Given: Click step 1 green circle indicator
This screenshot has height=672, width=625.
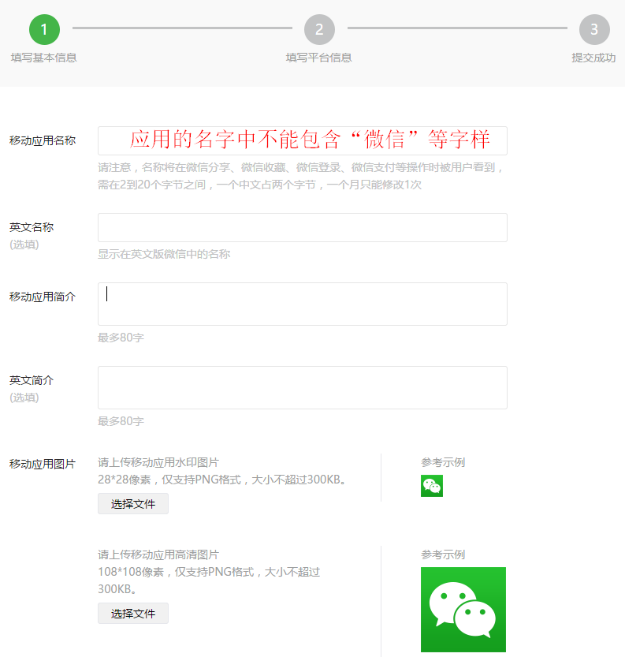Looking at the screenshot, I should tap(44, 29).
